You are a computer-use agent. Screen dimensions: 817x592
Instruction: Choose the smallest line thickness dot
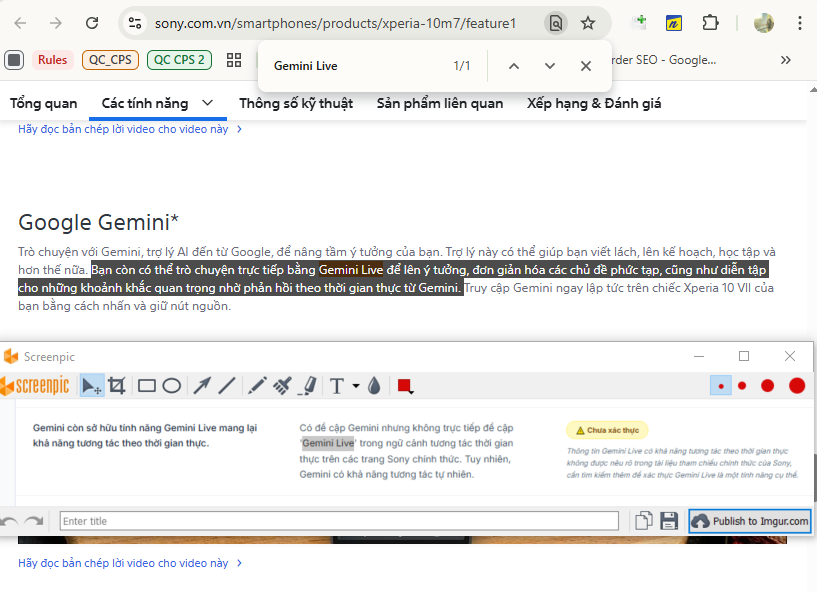coord(721,386)
